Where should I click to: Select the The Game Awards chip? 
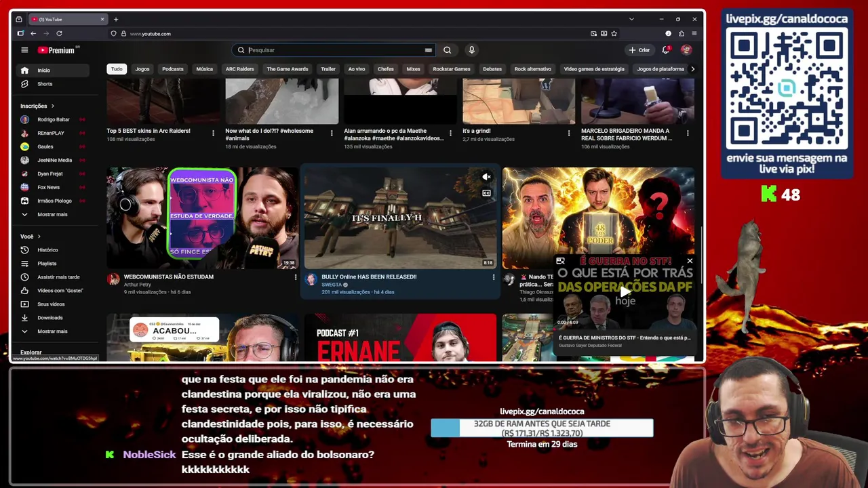pyautogui.click(x=288, y=69)
